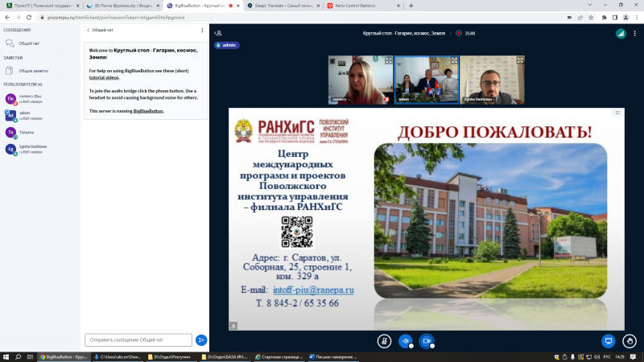644x362 pixels.
Task: Click intoff-piu@ranepa.ru email link on slide
Action: (x=313, y=290)
